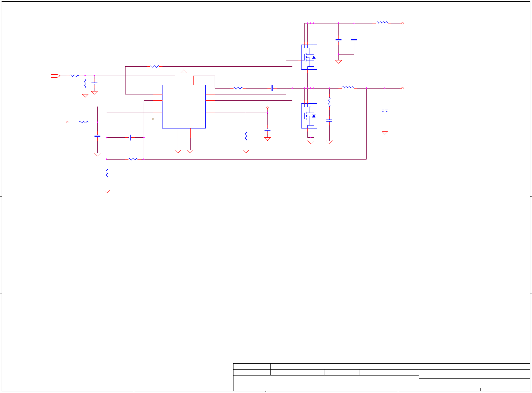Select the horizontal resistor on the bottom feedback wire
This screenshot has width=532, height=393.
(x=133, y=159)
